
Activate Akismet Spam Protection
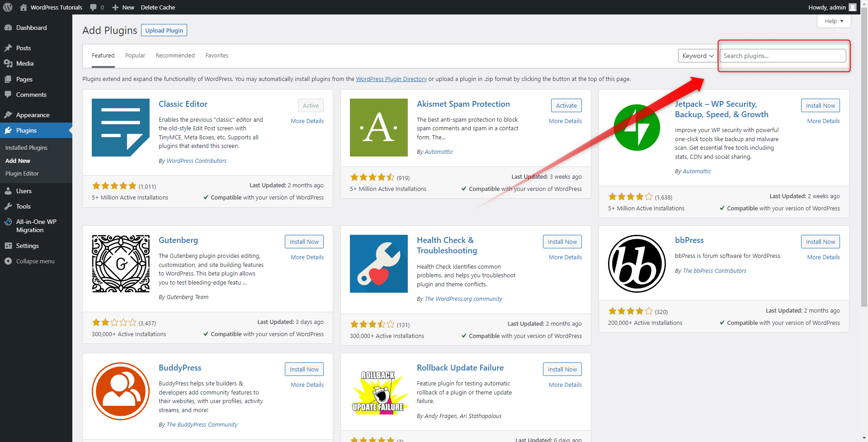click(566, 105)
